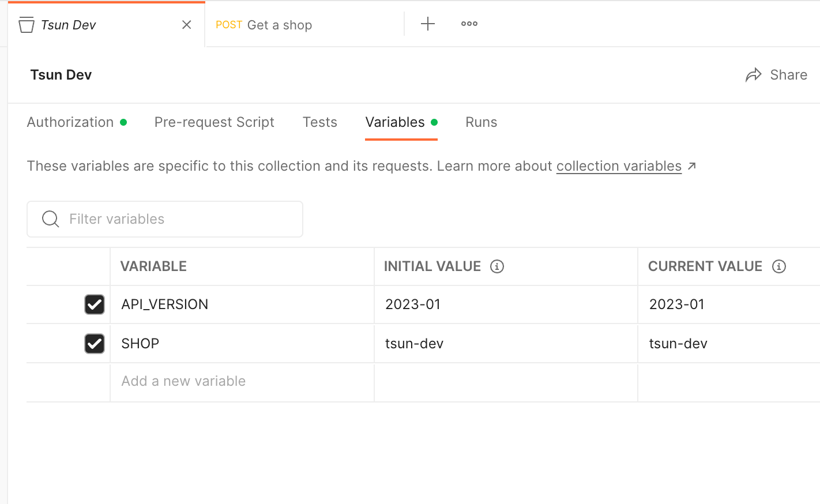Open the POST Get a shop tab
Image resolution: width=820 pixels, height=504 pixels.
coord(304,25)
